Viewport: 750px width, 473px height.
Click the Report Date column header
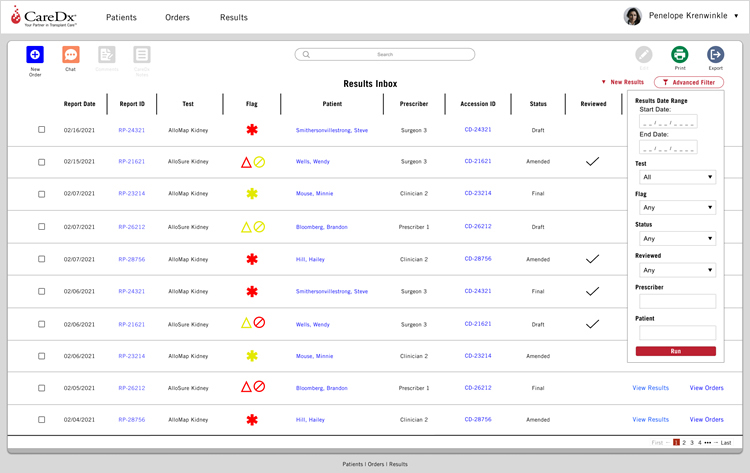(79, 104)
